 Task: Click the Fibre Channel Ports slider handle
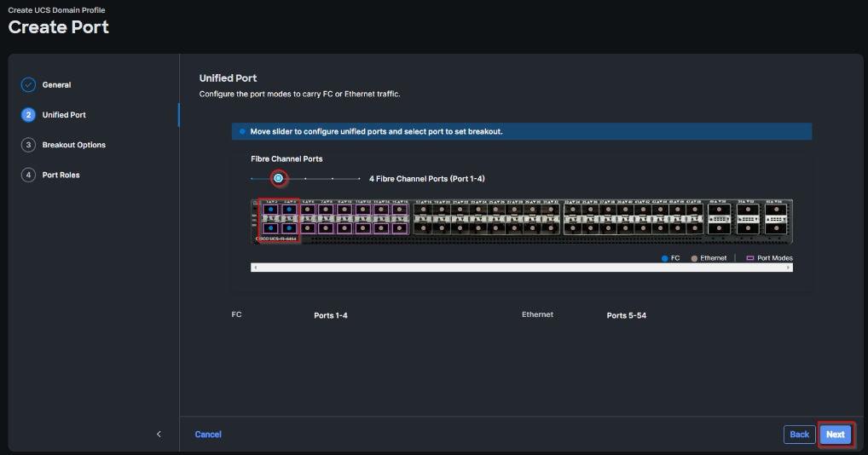[x=279, y=178]
